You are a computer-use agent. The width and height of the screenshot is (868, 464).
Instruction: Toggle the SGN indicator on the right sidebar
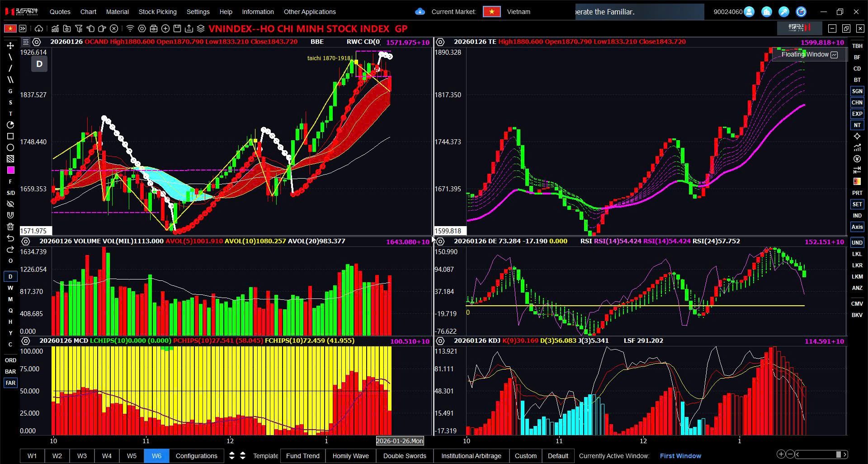tap(857, 91)
